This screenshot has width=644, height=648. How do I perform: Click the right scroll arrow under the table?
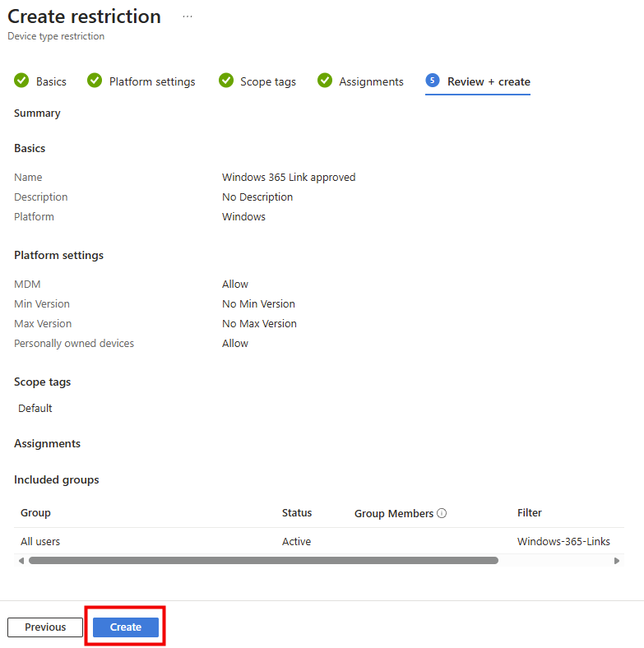(x=617, y=561)
